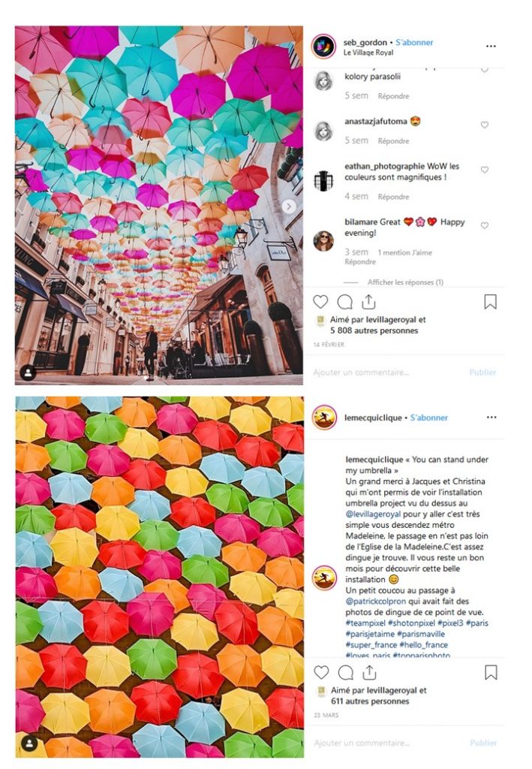This screenshot has width=532, height=769.
Task: Share the lemecquiclique umbrella post
Action: coord(369,672)
